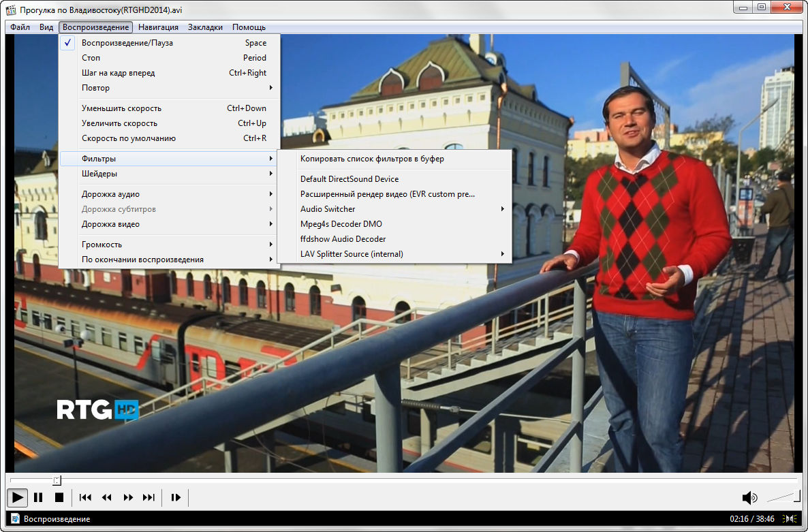This screenshot has height=532, width=808.
Task: Click Default DirectSound Device filter entry
Action: (349, 179)
